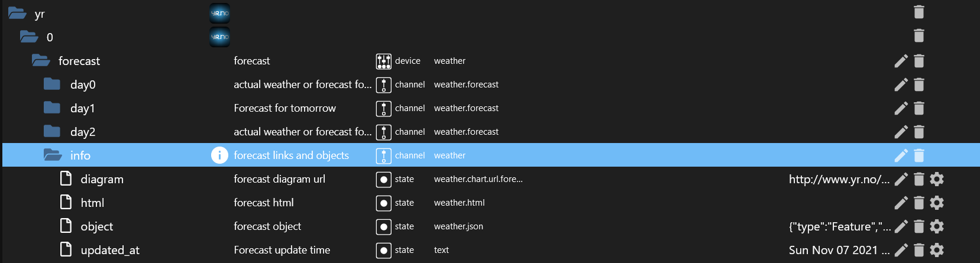Edit the forecast device object
980x263 pixels.
901,61
